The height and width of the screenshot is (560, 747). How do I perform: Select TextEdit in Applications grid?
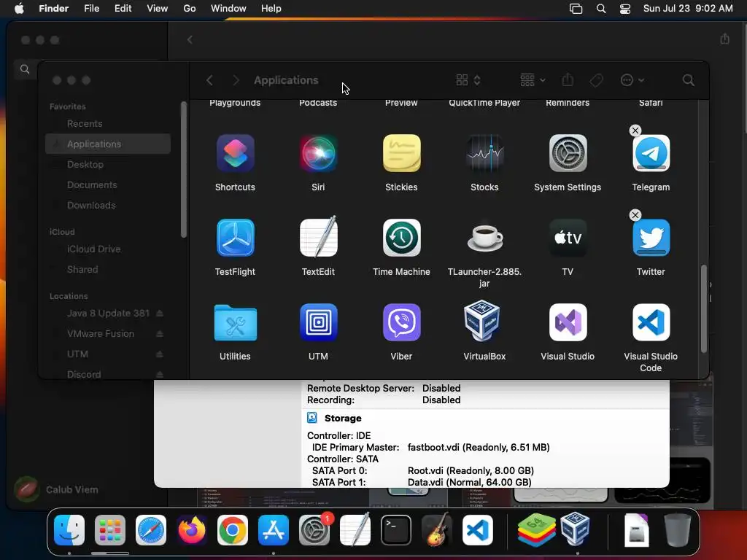(x=318, y=237)
